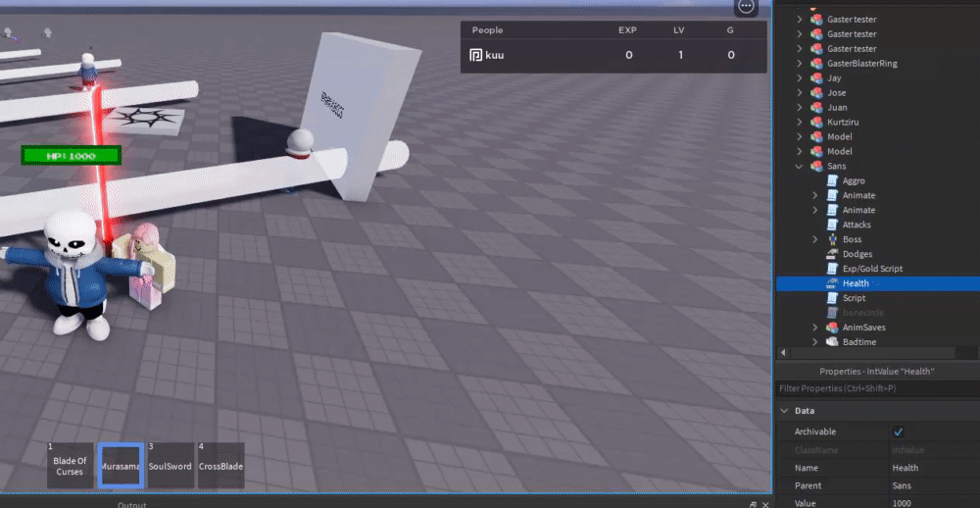Select the Murasama hotbar slot
Viewport: 980px width, 508px height.
121,466
